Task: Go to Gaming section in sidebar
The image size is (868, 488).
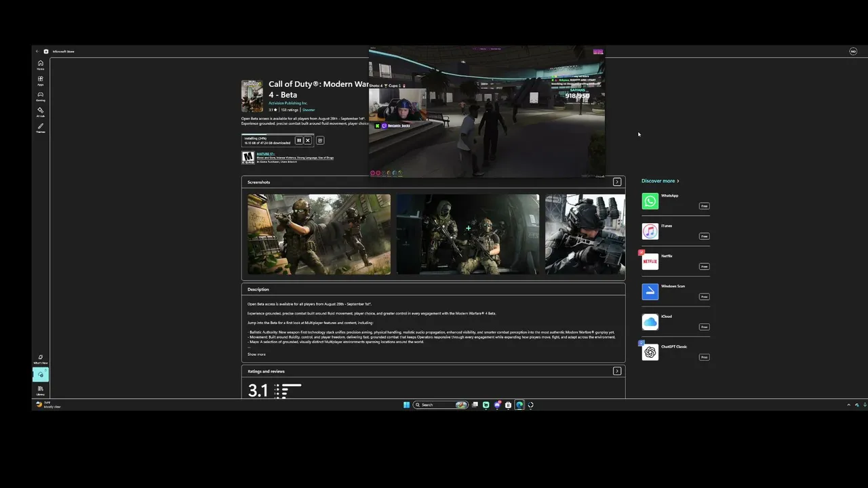Action: pyautogui.click(x=40, y=96)
